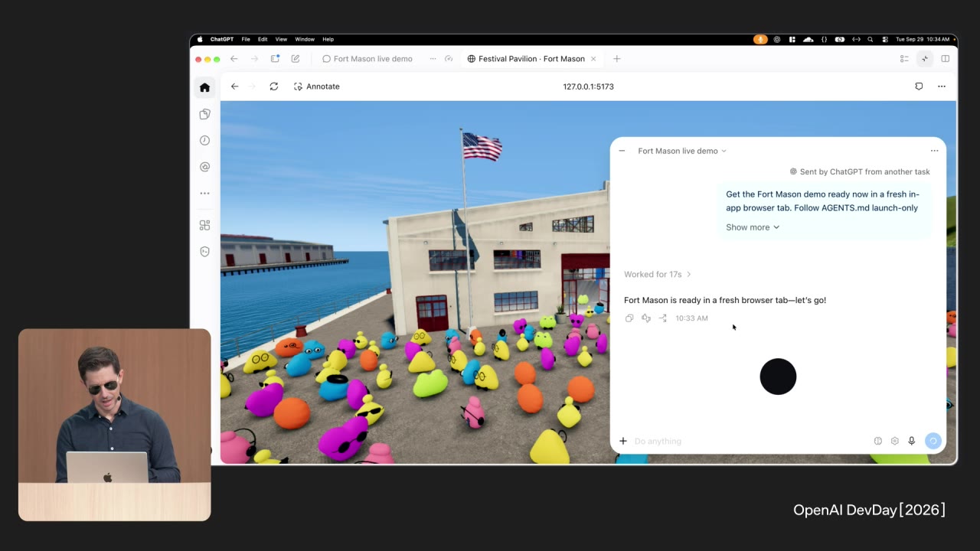
Task: Expand the Worked for 17s details
Action: point(657,274)
